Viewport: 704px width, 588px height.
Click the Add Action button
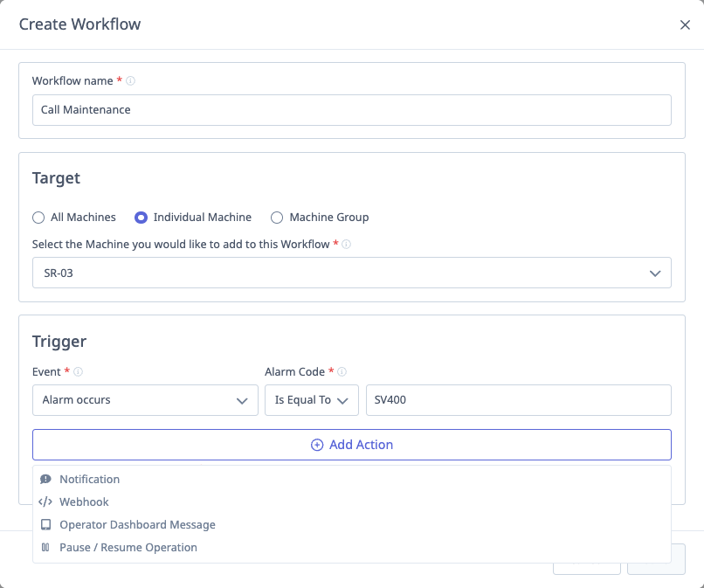[351, 445]
